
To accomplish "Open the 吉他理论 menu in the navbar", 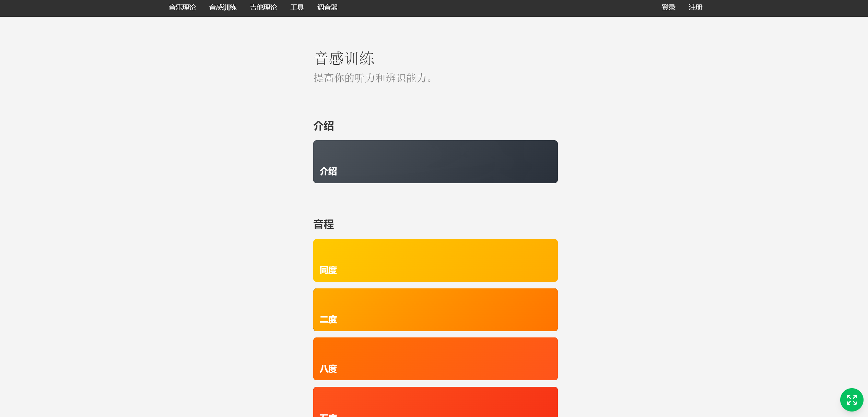I will tap(263, 7).
